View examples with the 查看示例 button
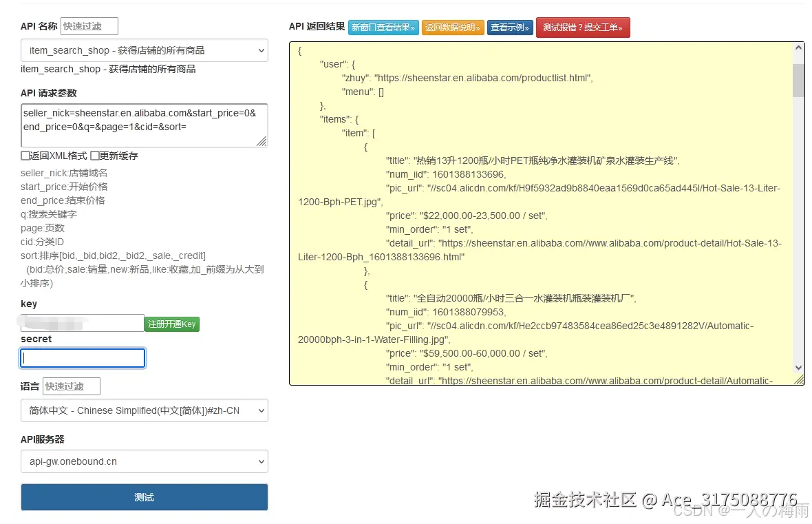Viewport: 812px width, 524px height. 510,29
